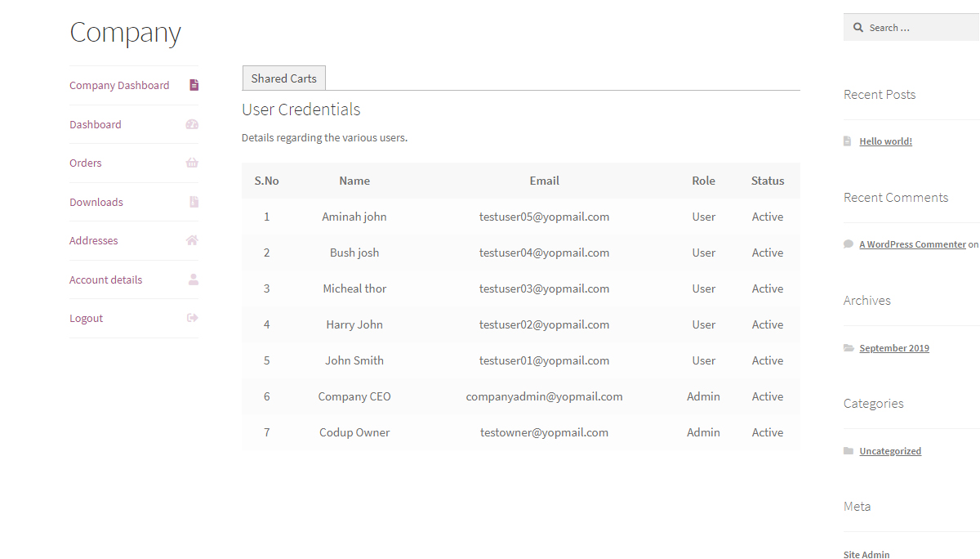This screenshot has height=559, width=980.
Task: Click the Logout sign-out icon
Action: tap(193, 318)
